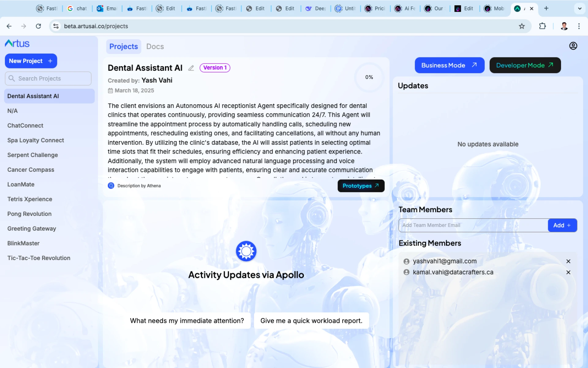Click the Prototypes button
588x368 pixels.
(361, 186)
